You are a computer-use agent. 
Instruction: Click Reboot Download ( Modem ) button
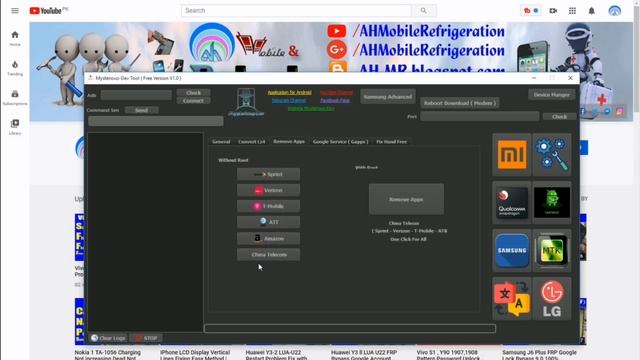point(460,103)
